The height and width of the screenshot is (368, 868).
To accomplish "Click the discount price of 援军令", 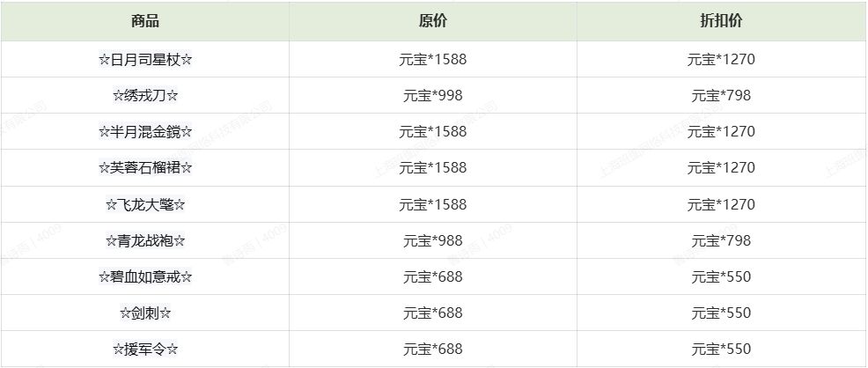I will (x=721, y=349).
